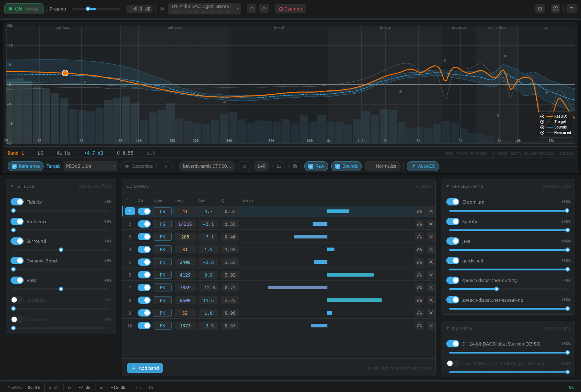Viewport: 581px width, 392px height.
Task: Toggle Result curve visibility in legend
Action: tap(542, 117)
